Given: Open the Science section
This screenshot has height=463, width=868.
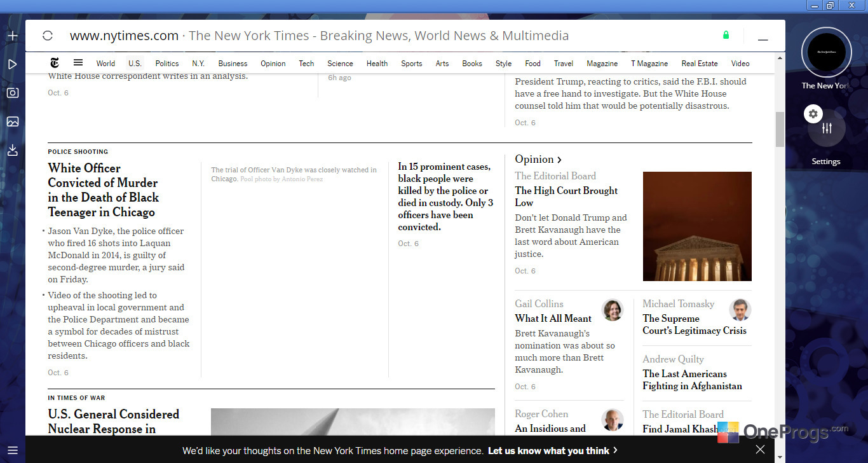Looking at the screenshot, I should [x=340, y=64].
